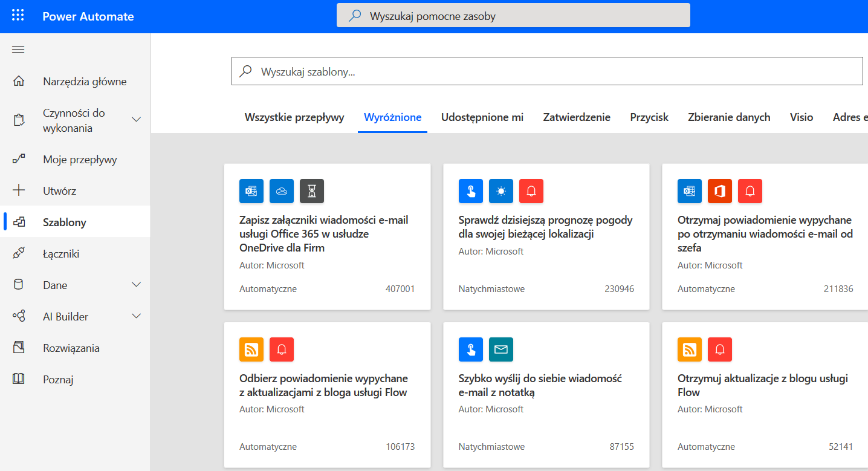Select the Zatwierdzenie tab
This screenshot has height=471, width=868.
click(576, 117)
